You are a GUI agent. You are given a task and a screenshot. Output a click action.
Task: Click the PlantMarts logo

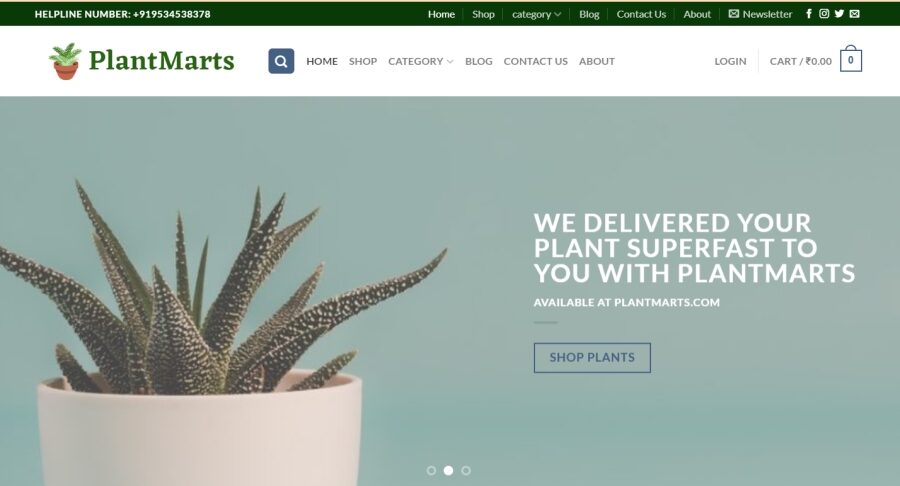coord(141,60)
